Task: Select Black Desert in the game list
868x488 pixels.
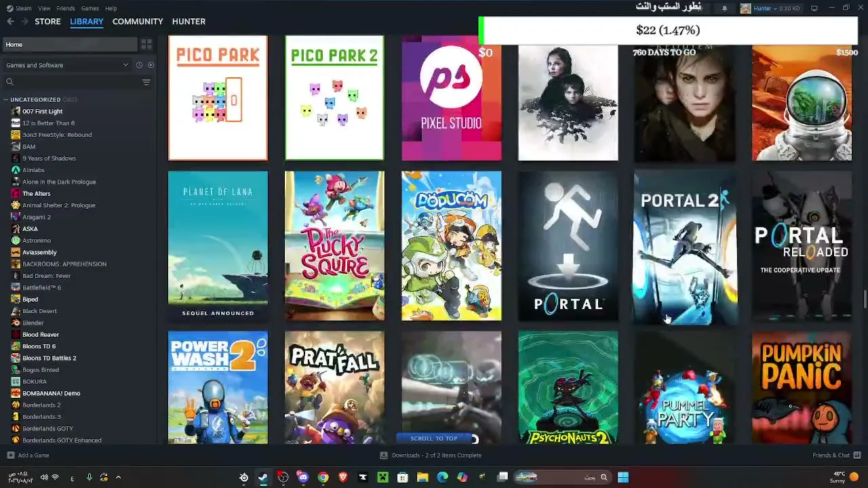Action: [x=39, y=311]
